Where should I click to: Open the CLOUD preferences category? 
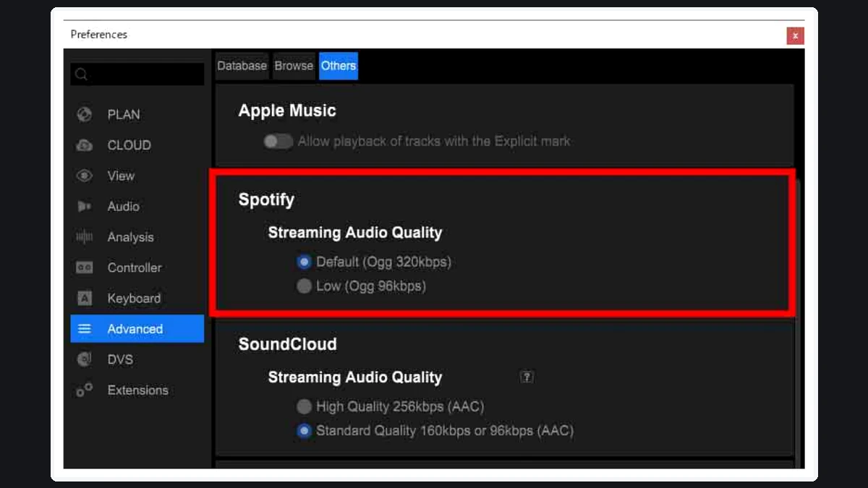coord(137,145)
